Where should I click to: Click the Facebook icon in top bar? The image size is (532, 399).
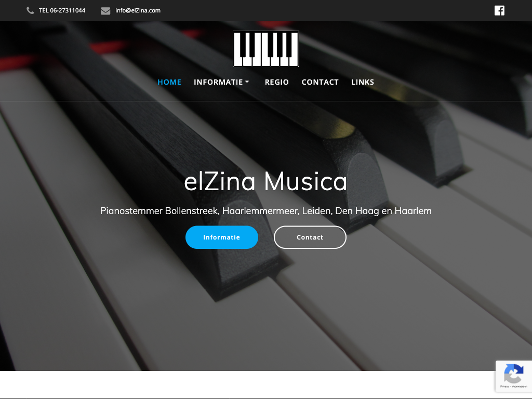[499, 10]
